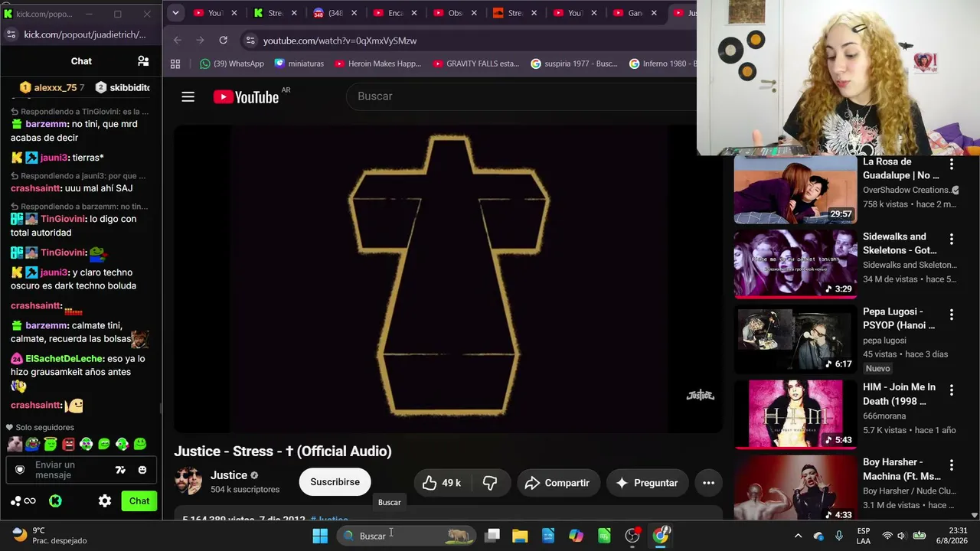Viewport: 980px width, 551px height.
Task: Open Copilot from the taskbar
Action: click(x=576, y=536)
